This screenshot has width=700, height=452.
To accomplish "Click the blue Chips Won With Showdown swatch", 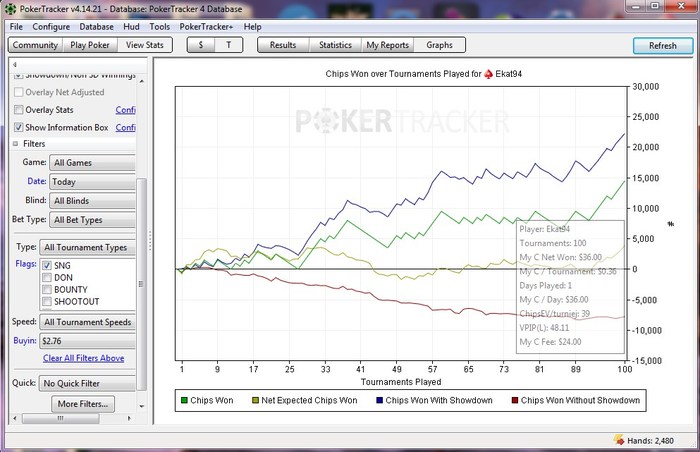I will [379, 400].
